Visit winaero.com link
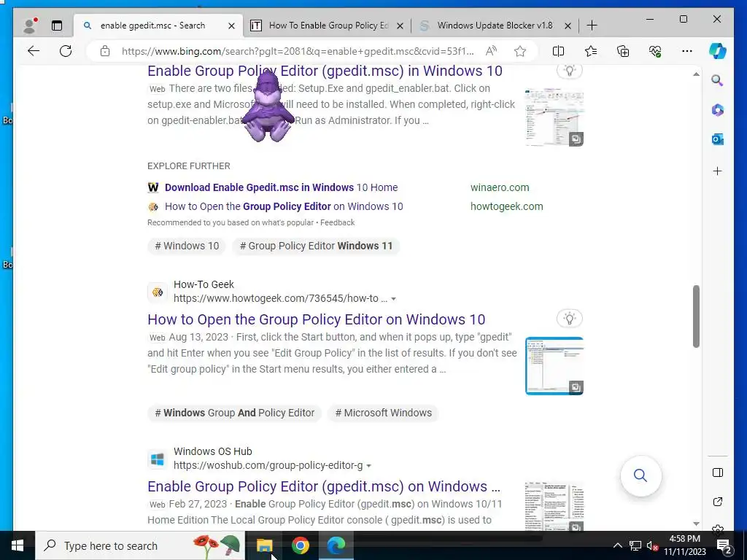This screenshot has height=560, width=747. click(500, 187)
